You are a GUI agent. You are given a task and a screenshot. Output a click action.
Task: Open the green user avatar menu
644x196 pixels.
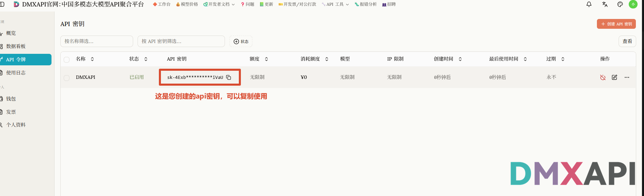point(633,4)
